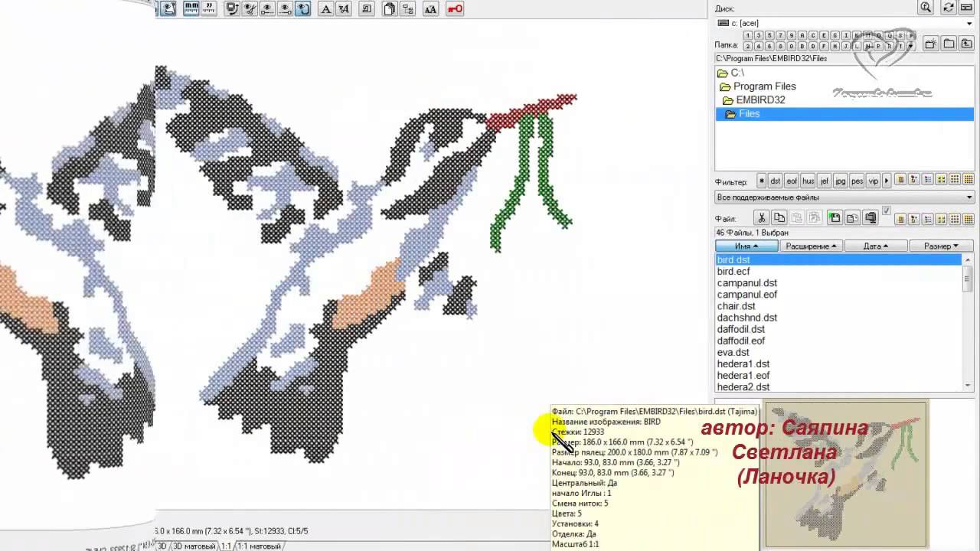Click the folder shortcut button A

click(x=802, y=35)
